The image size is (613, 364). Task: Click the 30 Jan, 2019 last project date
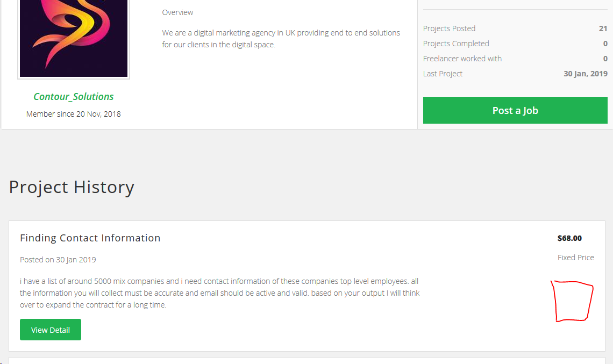(585, 74)
